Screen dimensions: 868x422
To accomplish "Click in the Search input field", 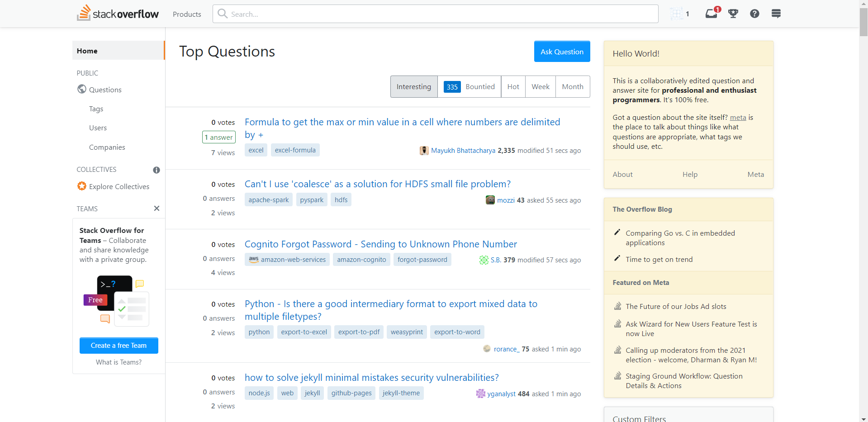I will 435,14.
